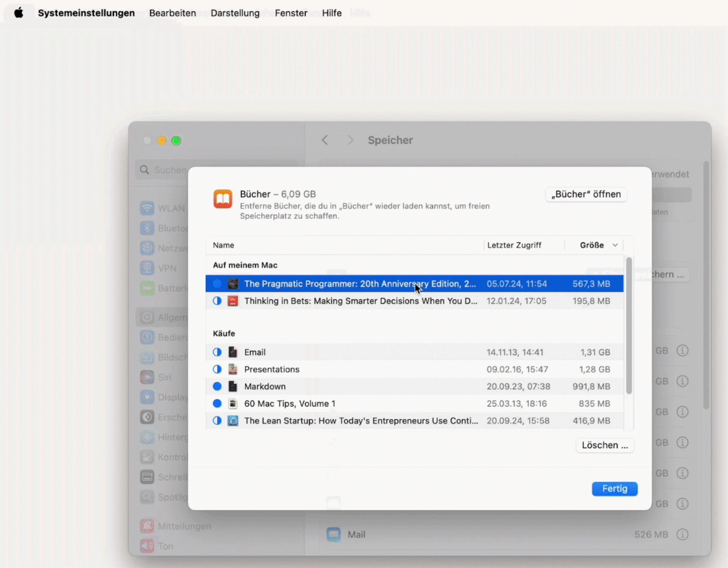
Task: Click the Bücher app icon in the dialog
Action: 223,198
